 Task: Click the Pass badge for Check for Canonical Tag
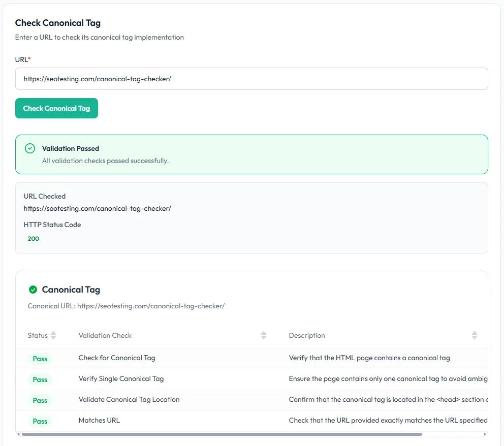point(40,359)
